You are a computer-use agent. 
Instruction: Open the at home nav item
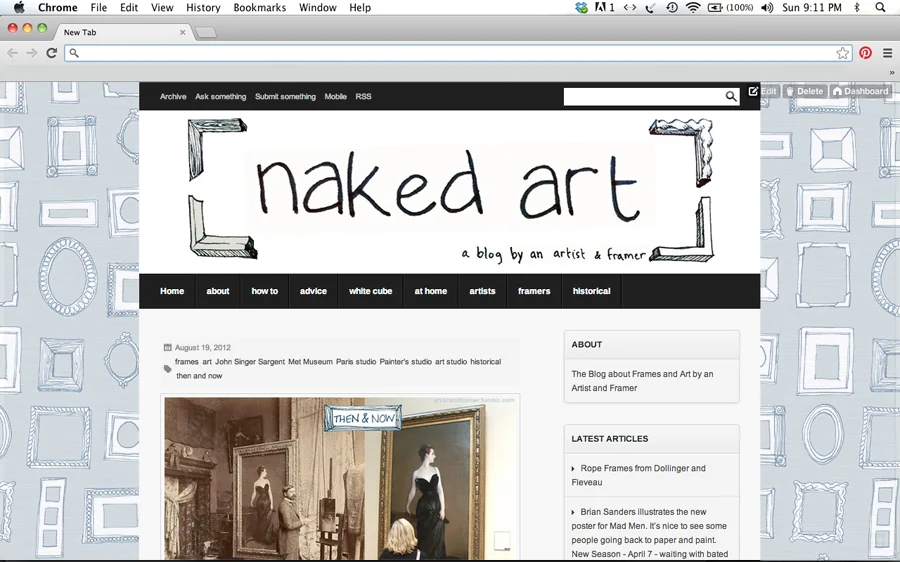pyautogui.click(x=430, y=291)
